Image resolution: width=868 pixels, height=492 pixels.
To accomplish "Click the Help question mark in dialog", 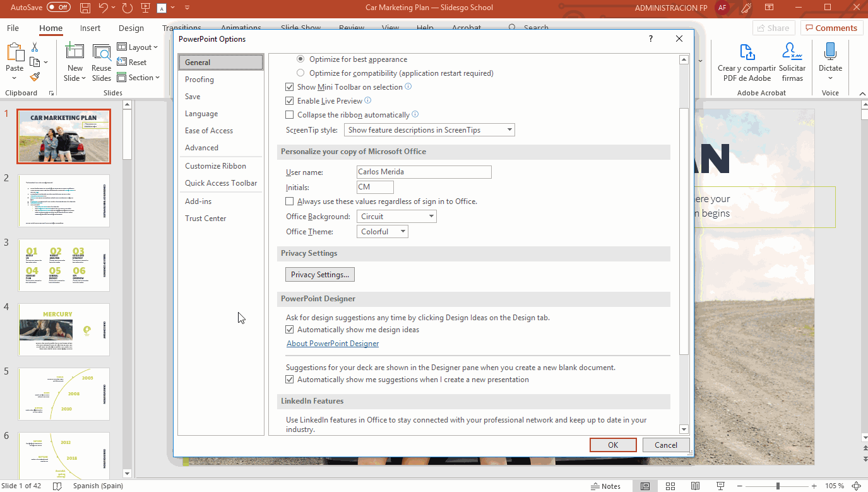I will (651, 39).
